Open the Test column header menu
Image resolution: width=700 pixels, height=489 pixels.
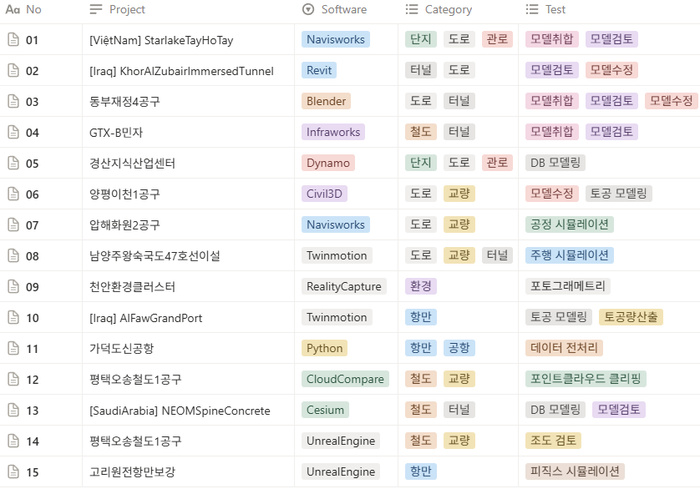[555, 9]
